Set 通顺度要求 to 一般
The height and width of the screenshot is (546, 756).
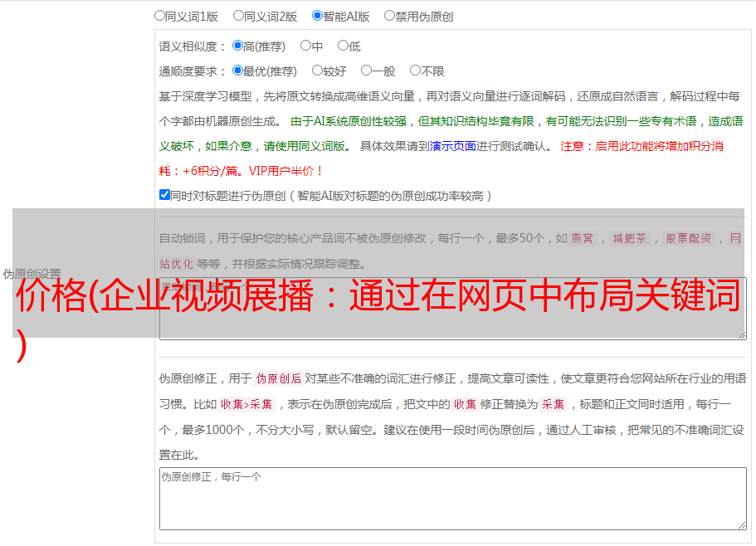pyautogui.click(x=366, y=71)
